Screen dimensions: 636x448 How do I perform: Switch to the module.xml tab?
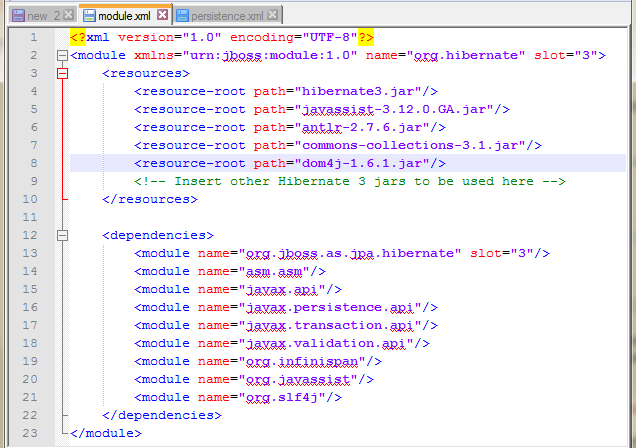[x=126, y=15]
